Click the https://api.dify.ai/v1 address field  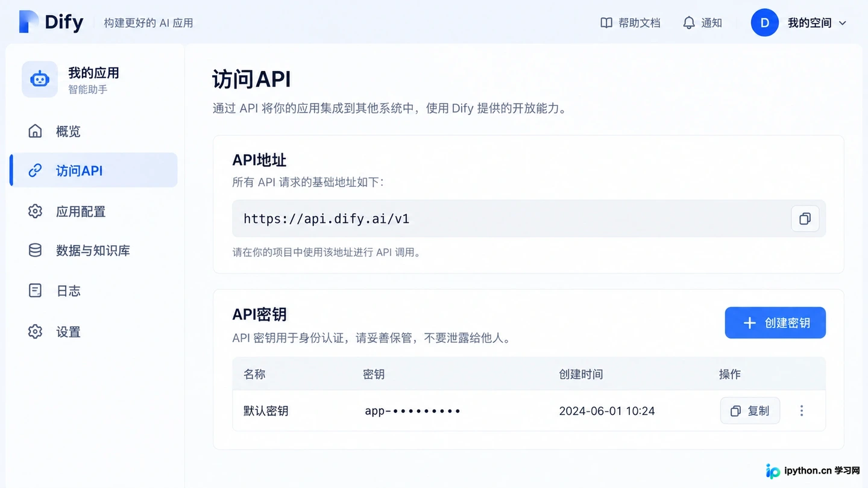(x=529, y=219)
